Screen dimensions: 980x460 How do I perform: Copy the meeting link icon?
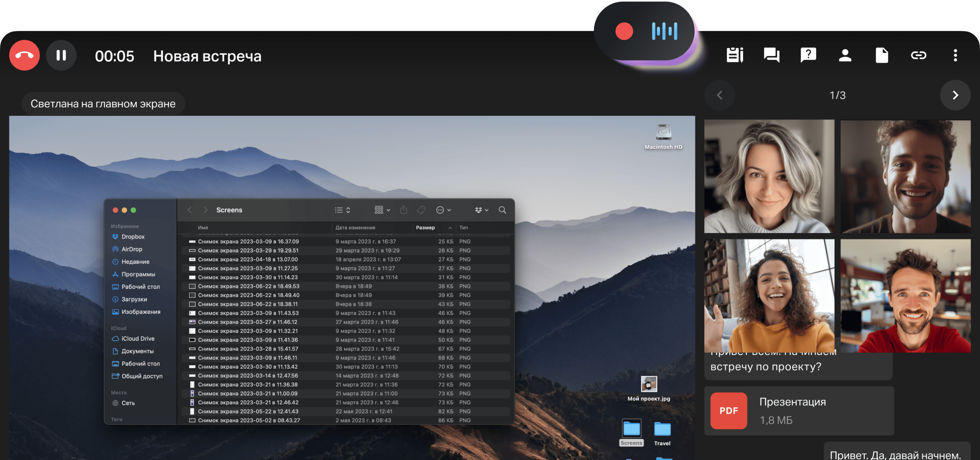918,56
